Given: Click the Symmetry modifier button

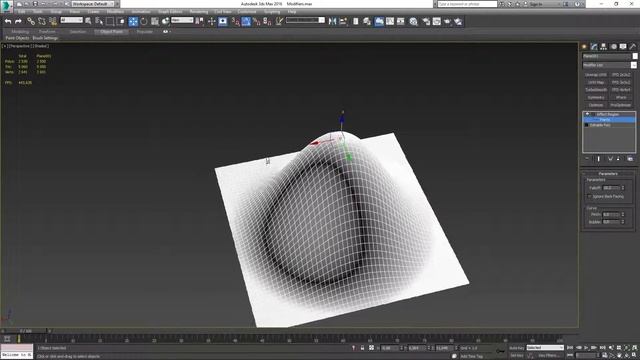Looking at the screenshot, I should pyautogui.click(x=596, y=98).
